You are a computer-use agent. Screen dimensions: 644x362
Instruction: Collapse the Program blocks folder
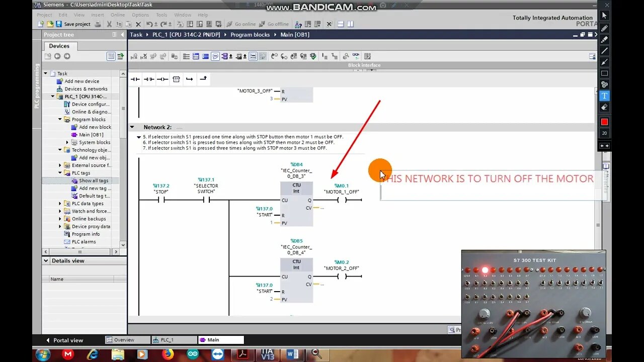coord(60,119)
